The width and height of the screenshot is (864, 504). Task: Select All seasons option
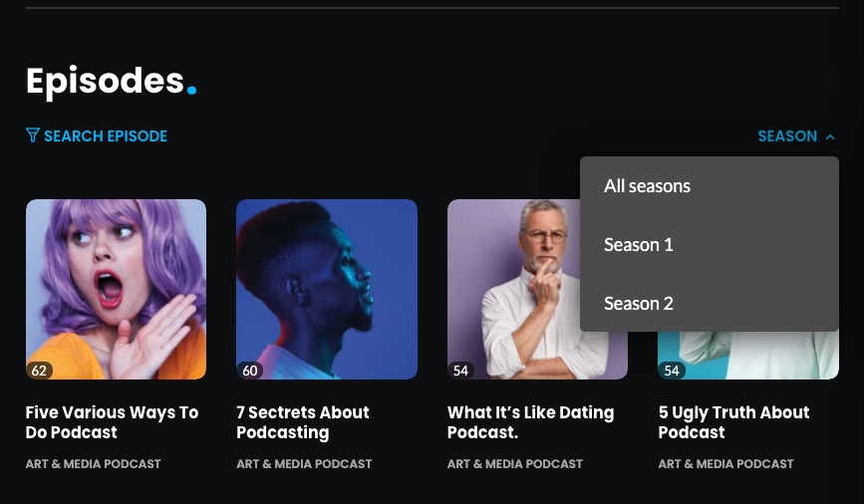pos(710,186)
